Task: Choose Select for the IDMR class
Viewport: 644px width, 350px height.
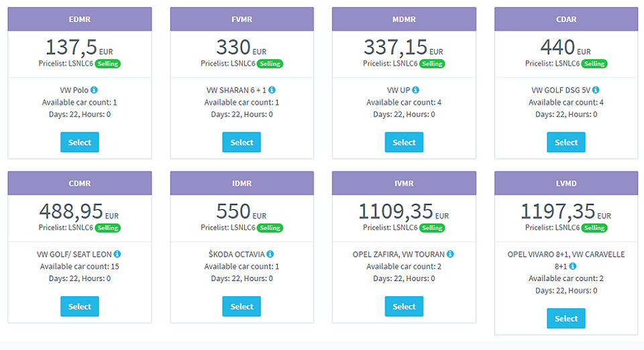Action: click(x=241, y=306)
